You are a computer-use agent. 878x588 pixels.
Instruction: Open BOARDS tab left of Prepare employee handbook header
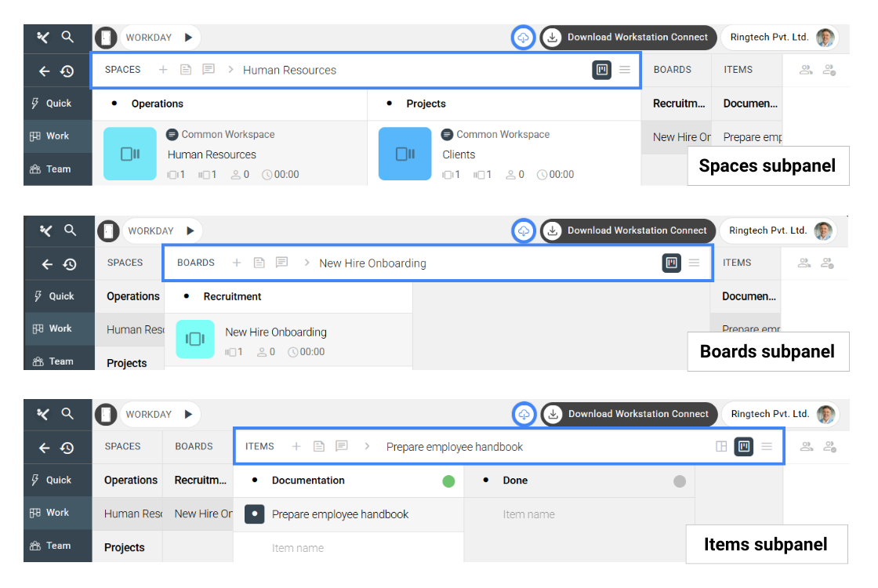point(194,447)
